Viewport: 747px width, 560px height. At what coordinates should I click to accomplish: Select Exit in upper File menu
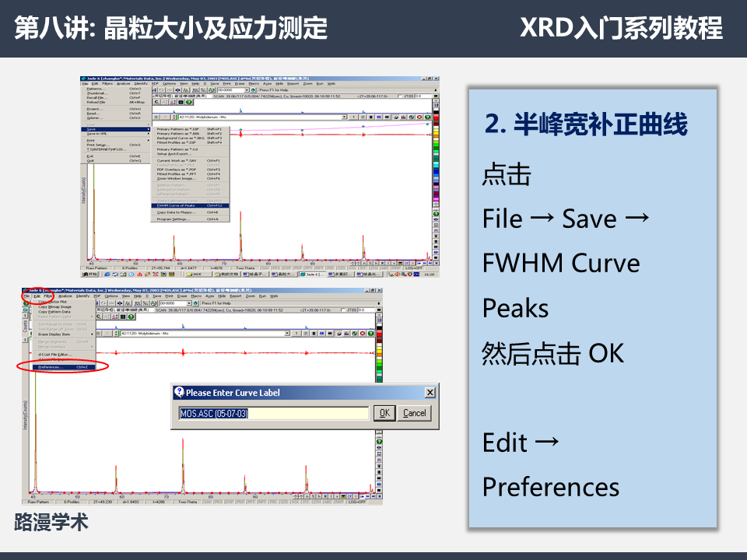pos(115,156)
